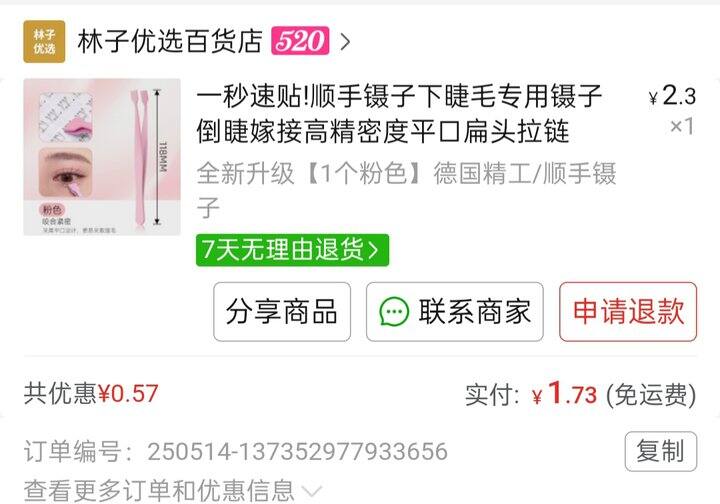Image resolution: width=720 pixels, height=504 pixels.
Task: Open the 林子优选 shop logo icon
Action: tap(44, 41)
